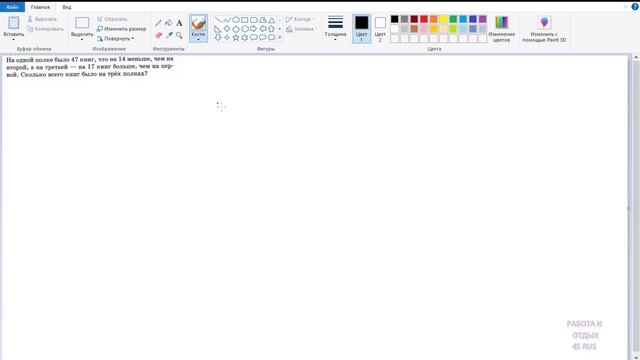Screen dimensions: 640x360
Task: Choose the straight Line shape
Action: coord(218,20)
